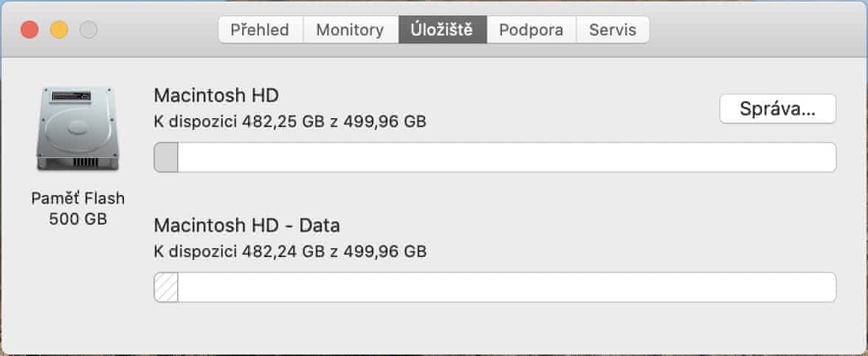Go to the Podpora tab

(531, 30)
